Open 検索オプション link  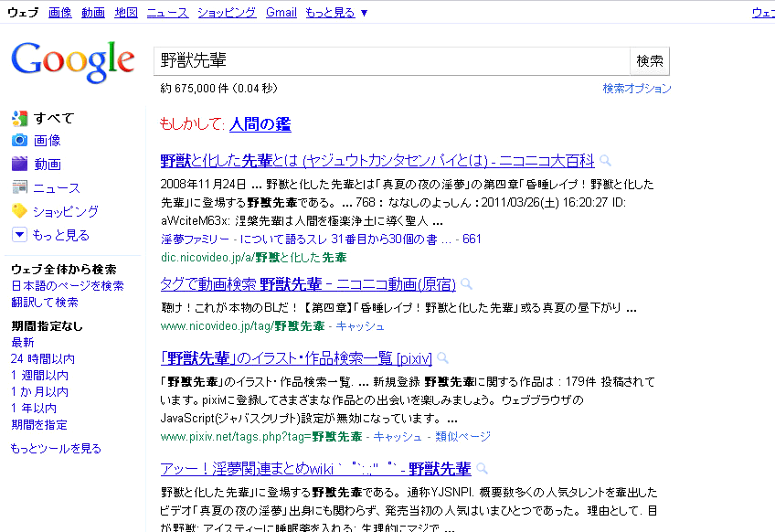[637, 89]
